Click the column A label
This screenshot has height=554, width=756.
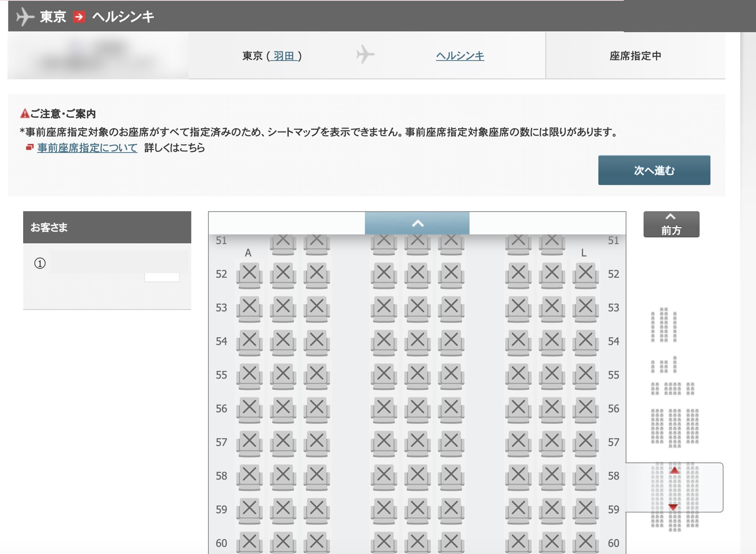click(x=248, y=253)
